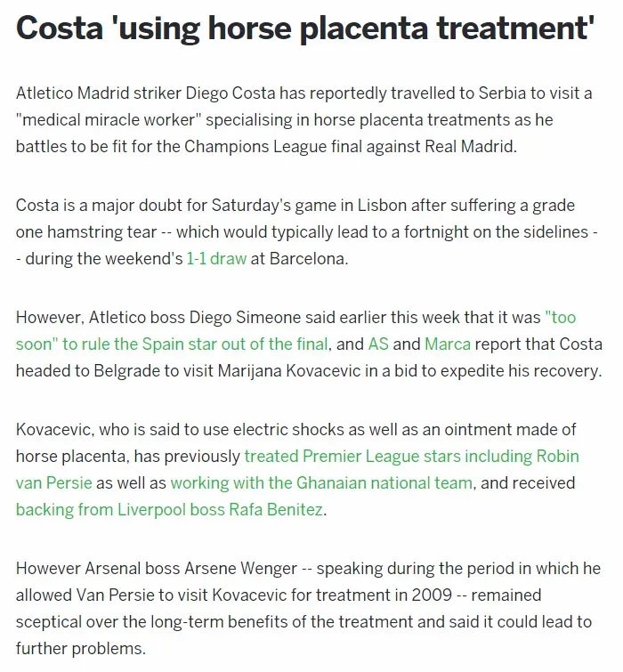Open the 'AS' newspaper link
The height and width of the screenshot is (672, 623).
tap(378, 344)
